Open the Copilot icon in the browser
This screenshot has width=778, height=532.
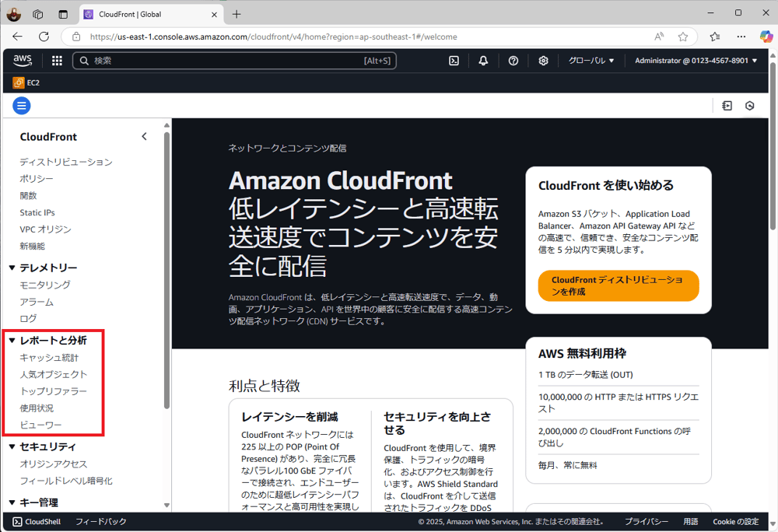pyautogui.click(x=766, y=37)
